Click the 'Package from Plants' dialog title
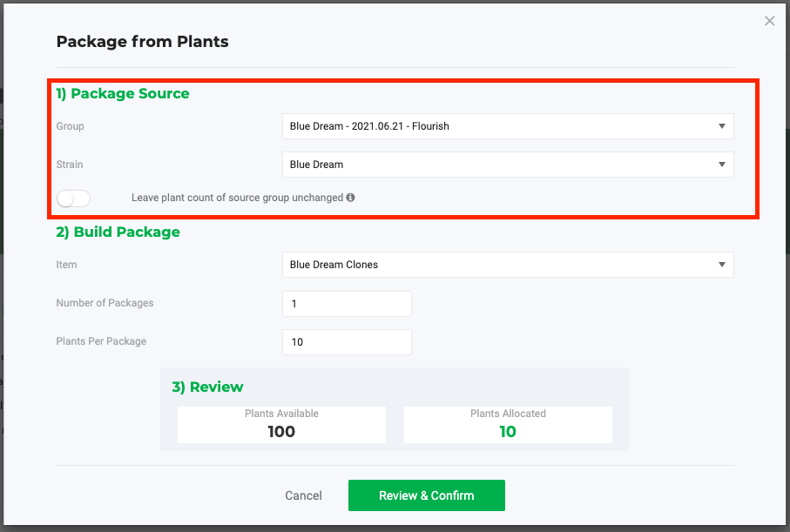Image resolution: width=790 pixels, height=532 pixels. (x=143, y=41)
